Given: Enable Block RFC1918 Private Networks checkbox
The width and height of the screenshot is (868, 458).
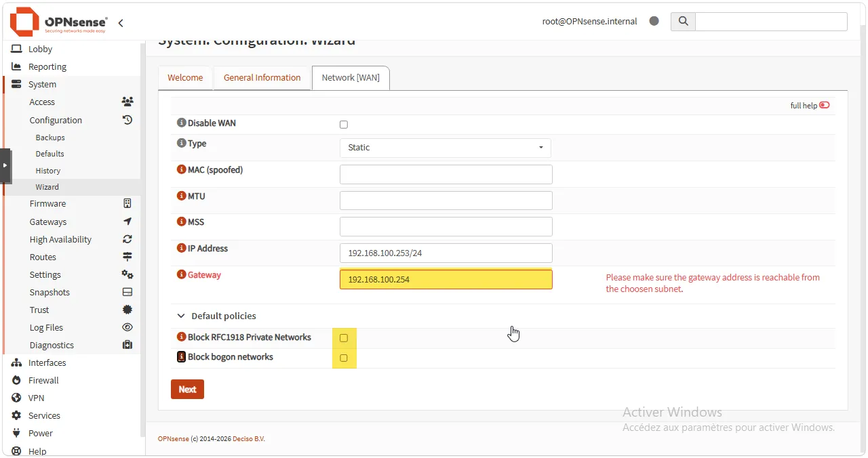Looking at the screenshot, I should tap(344, 338).
